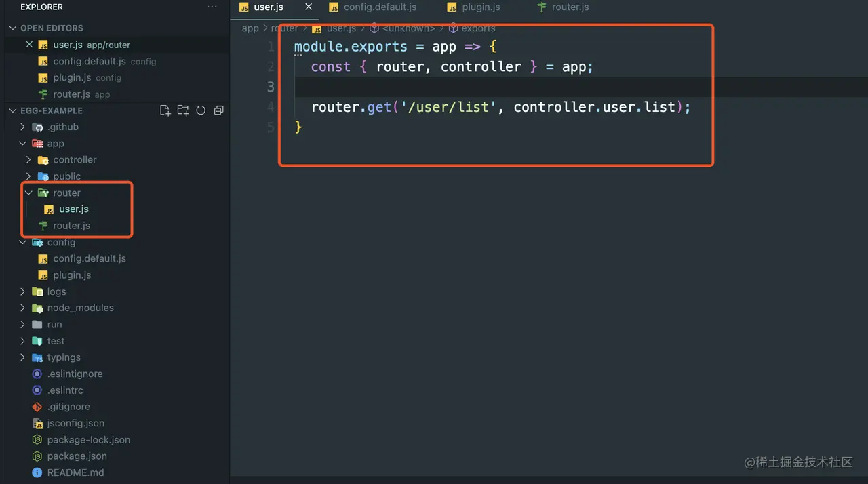Click the app breadcrumb segment
This screenshot has width=868, height=484.
pyautogui.click(x=250, y=28)
